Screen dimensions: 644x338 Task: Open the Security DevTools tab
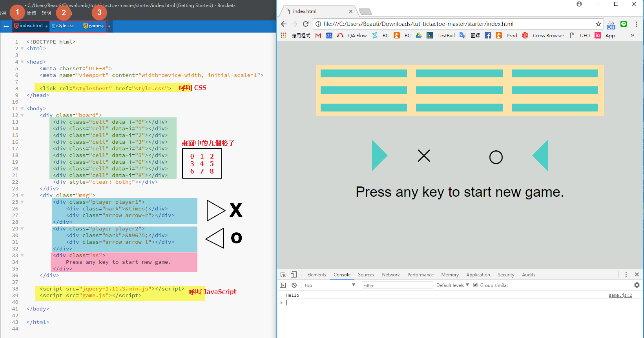pyautogui.click(x=506, y=275)
